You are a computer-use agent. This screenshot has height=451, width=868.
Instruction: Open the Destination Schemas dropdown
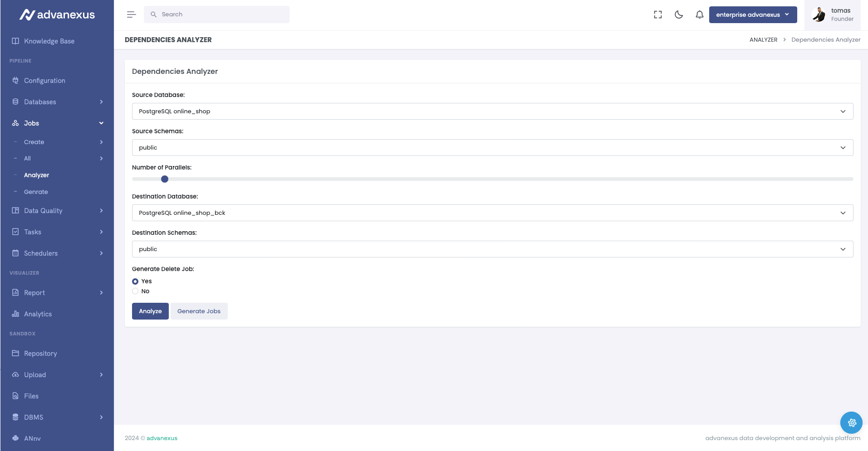point(492,249)
